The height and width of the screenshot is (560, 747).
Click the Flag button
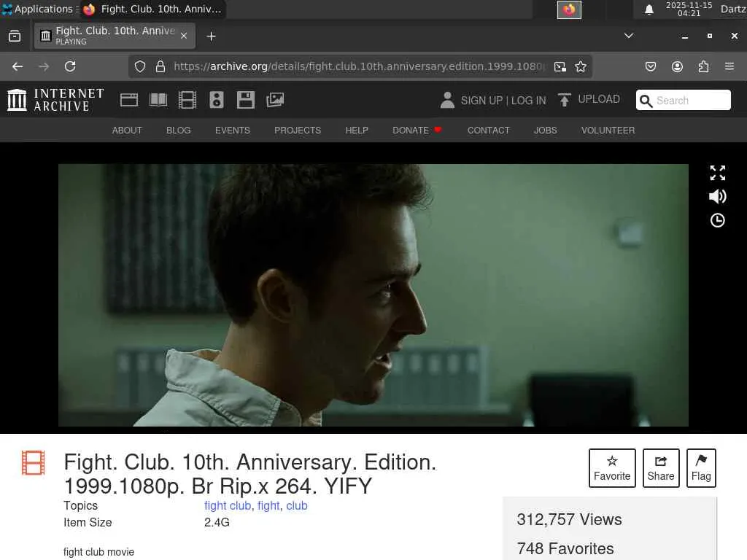click(x=701, y=468)
